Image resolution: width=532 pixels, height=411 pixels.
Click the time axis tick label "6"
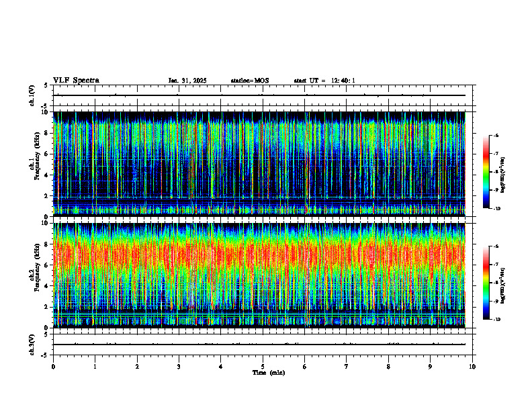tap(305, 367)
